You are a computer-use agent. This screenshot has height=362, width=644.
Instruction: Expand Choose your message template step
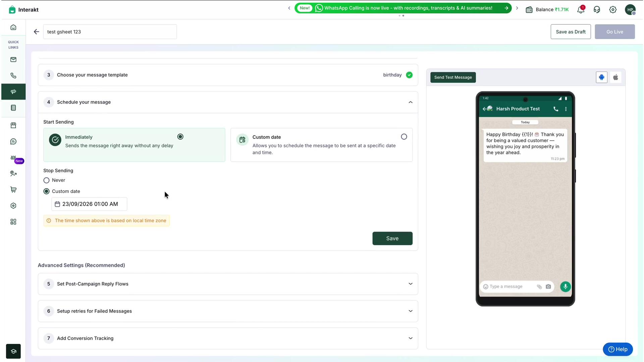(228, 75)
